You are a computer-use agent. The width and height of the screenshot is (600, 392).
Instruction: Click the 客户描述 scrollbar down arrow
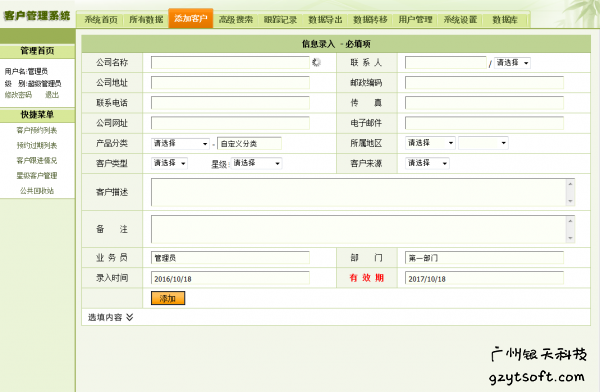click(x=570, y=201)
